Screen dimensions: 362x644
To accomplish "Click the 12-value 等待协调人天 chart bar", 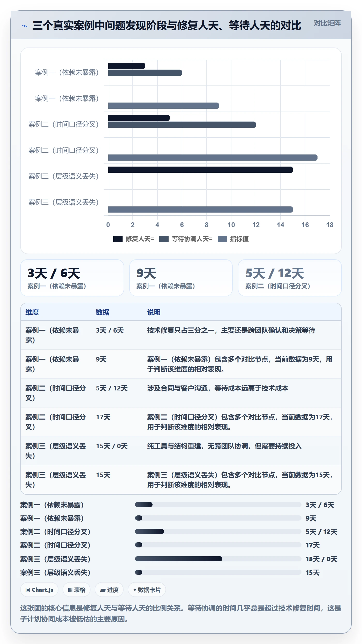I will click(x=182, y=125).
